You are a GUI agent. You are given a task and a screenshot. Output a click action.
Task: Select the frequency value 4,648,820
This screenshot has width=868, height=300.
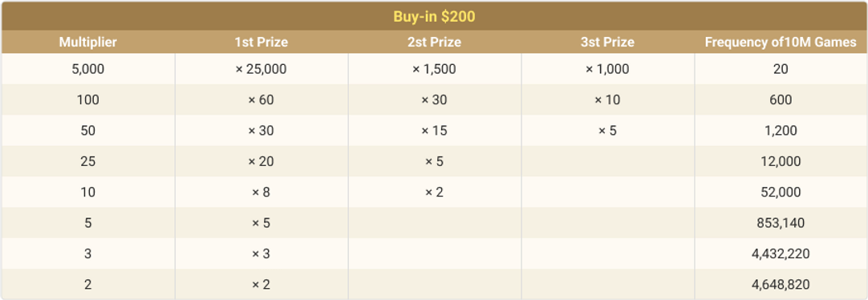tap(781, 285)
